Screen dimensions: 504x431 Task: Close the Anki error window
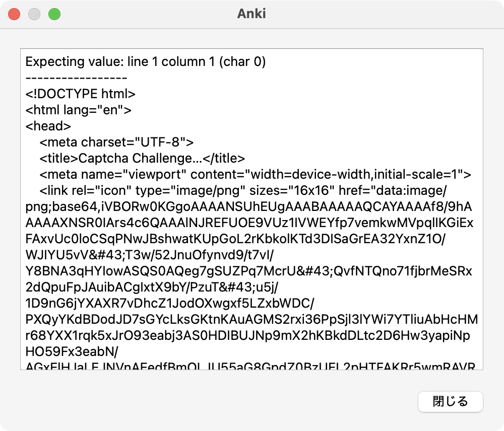point(14,14)
